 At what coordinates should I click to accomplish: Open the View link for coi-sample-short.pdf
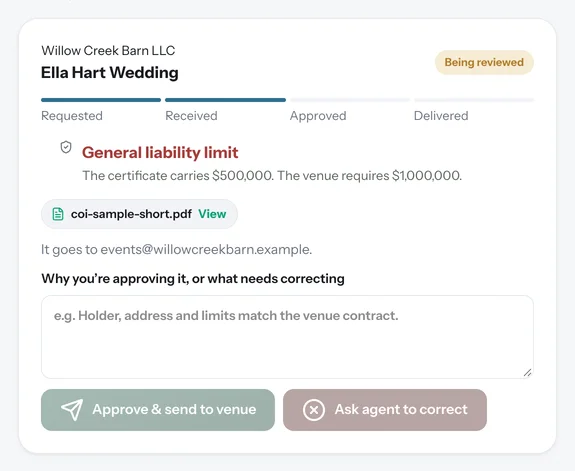[212, 214]
